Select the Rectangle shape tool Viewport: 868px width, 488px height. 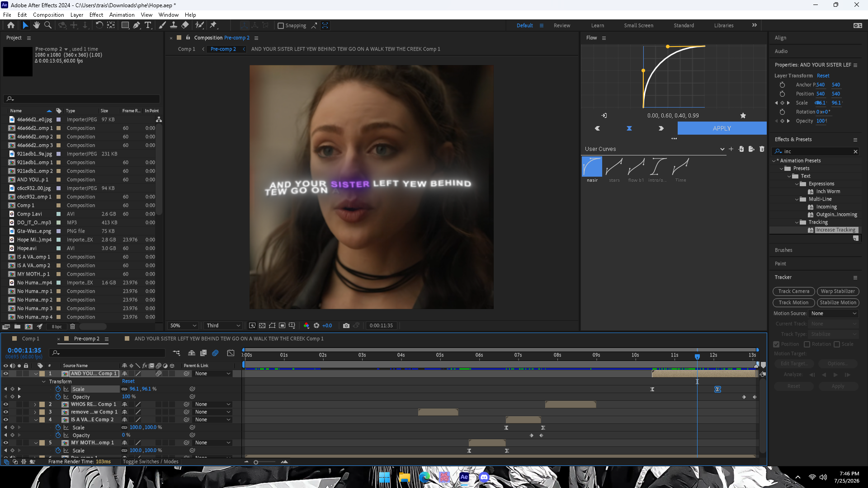(125, 25)
